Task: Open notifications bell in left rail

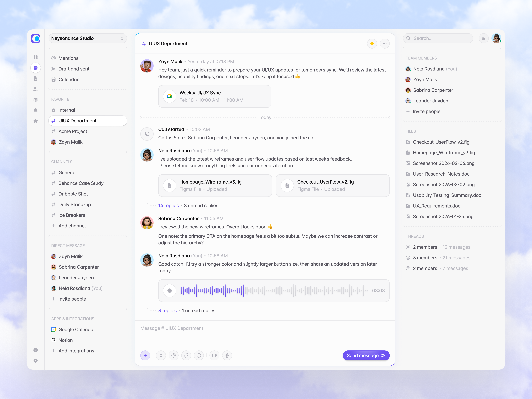Action: click(x=36, y=110)
